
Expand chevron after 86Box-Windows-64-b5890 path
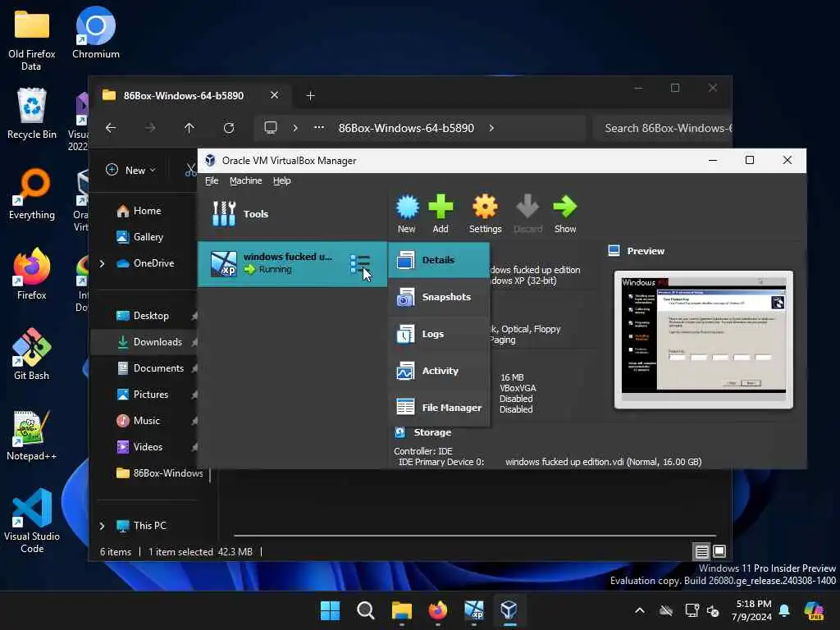[491, 128]
